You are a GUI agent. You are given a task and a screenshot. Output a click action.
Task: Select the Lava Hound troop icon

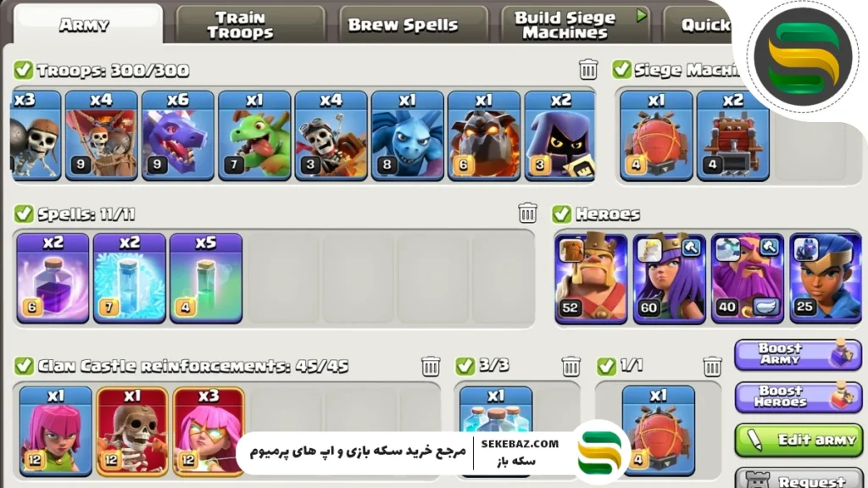(484, 136)
